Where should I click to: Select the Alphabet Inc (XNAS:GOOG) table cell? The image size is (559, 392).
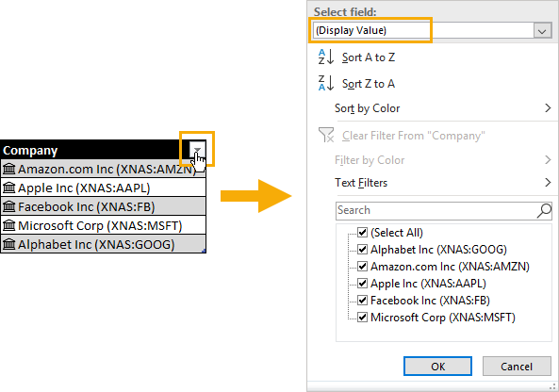(x=104, y=244)
